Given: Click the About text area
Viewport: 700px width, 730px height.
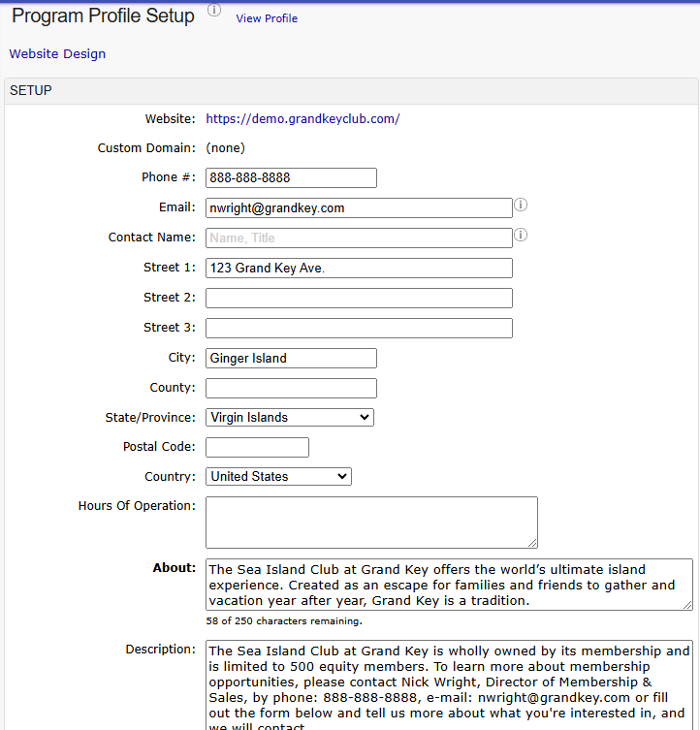Looking at the screenshot, I should click(x=449, y=585).
